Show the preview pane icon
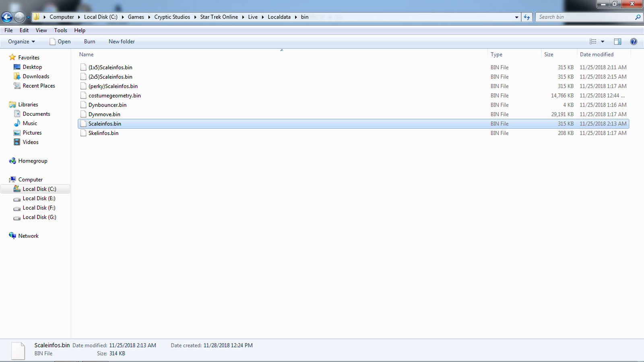 617,41
